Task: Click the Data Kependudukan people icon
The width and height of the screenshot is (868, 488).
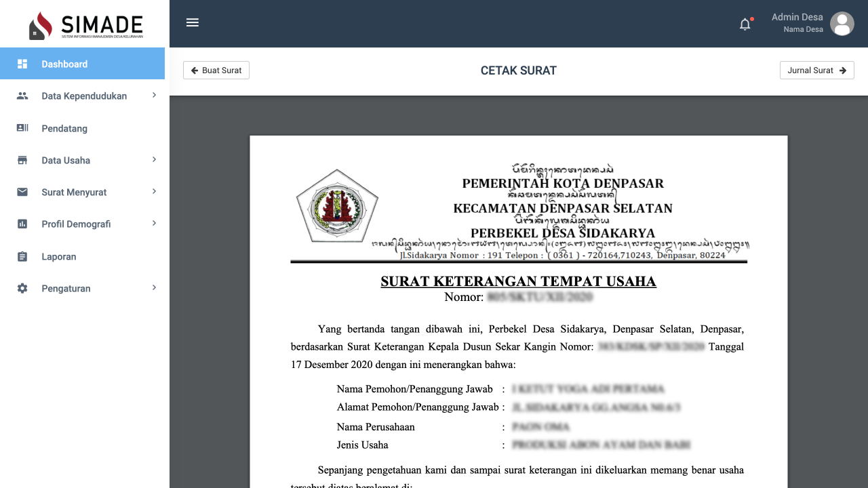Action: coord(22,96)
